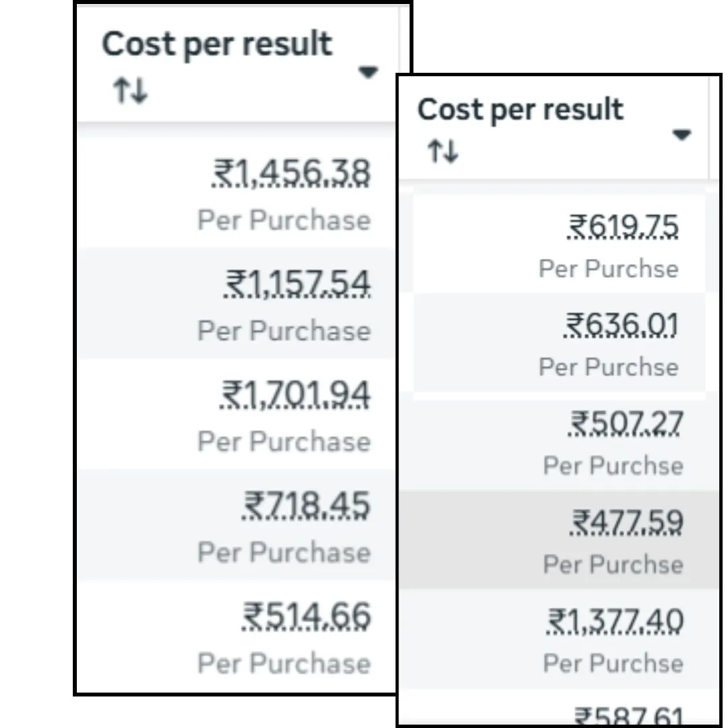Image resolution: width=728 pixels, height=728 pixels.
Task: Click the ₹718.45 cost value
Action: coord(306,505)
